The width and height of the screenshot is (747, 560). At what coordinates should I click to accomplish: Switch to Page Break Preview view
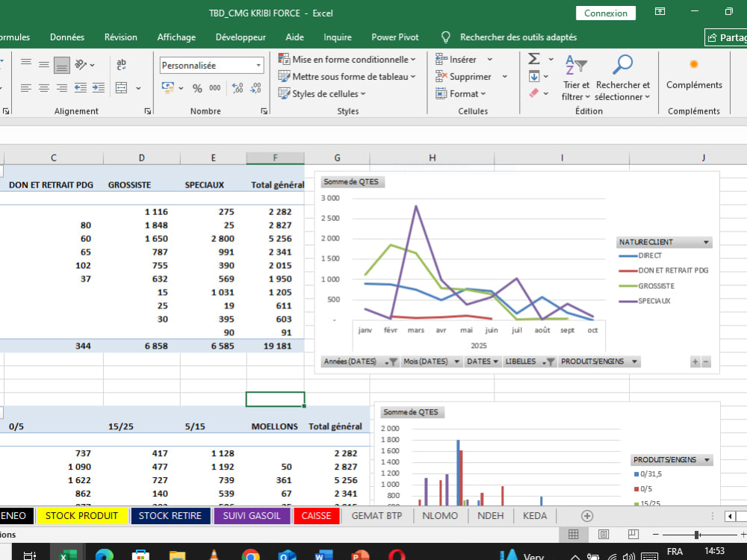633,535
